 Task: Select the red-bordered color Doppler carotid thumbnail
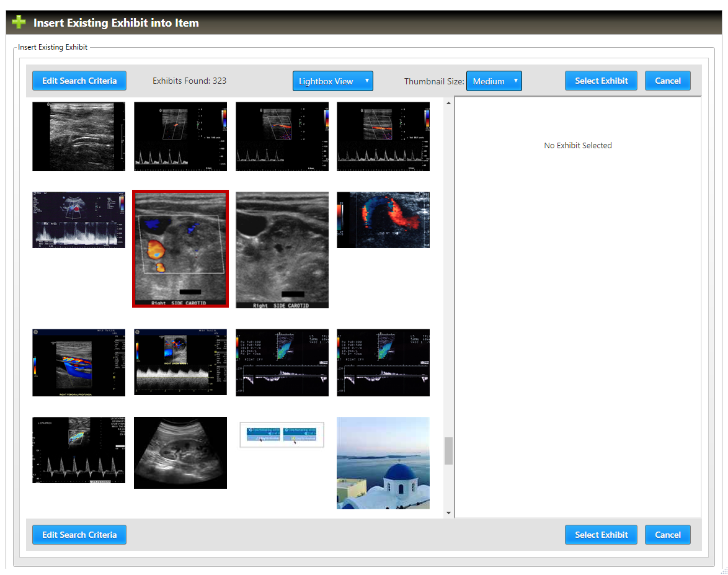pyautogui.click(x=180, y=249)
